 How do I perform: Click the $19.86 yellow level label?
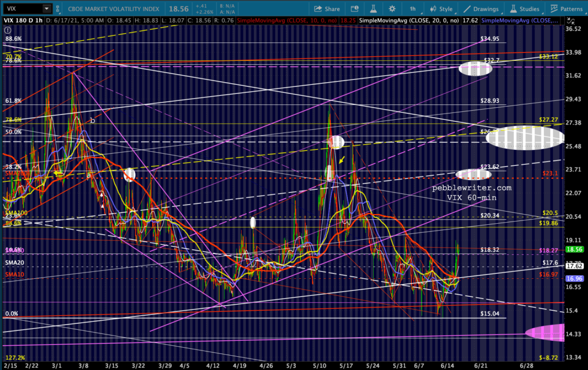[548, 223]
